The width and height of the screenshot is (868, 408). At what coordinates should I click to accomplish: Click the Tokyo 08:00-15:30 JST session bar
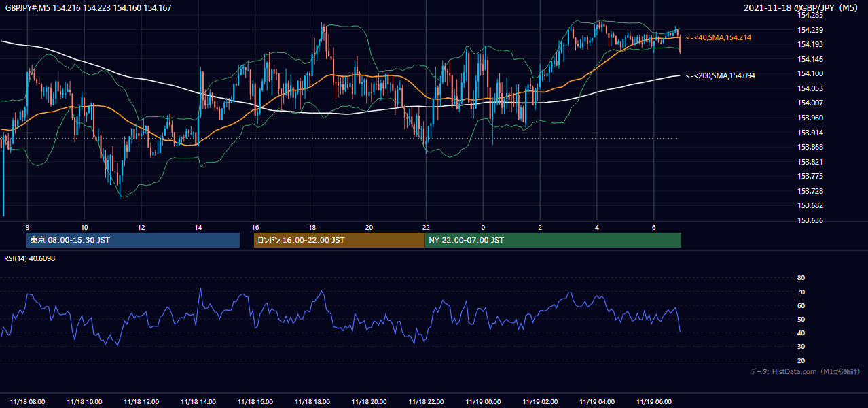point(133,240)
